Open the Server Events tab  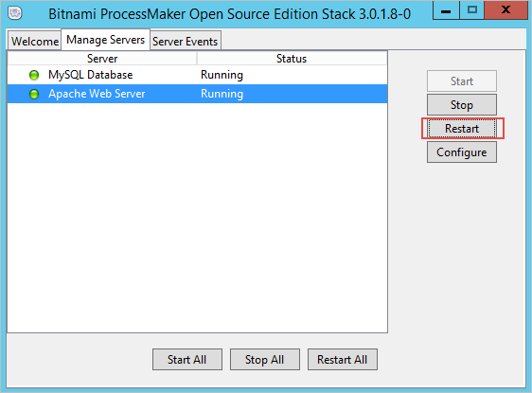[186, 41]
